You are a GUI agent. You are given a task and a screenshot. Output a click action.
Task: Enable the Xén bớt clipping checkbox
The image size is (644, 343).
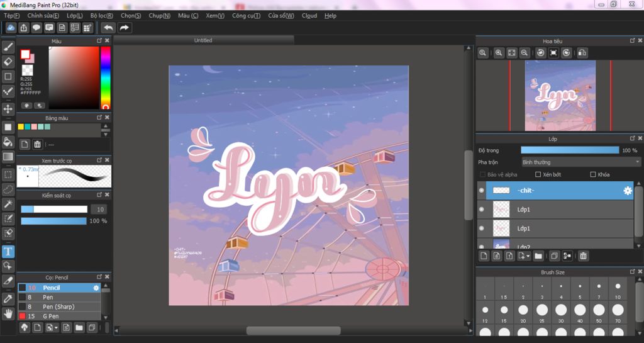click(x=538, y=174)
